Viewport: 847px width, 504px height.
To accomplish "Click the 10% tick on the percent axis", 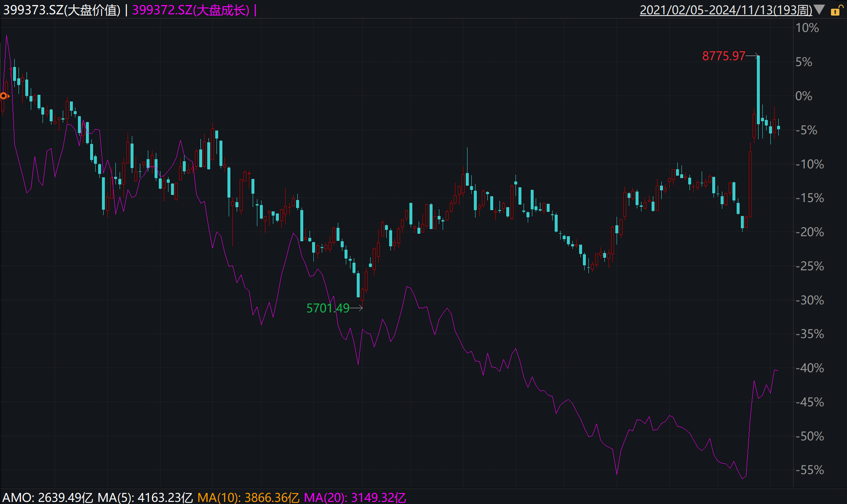I will pyautogui.click(x=807, y=28).
